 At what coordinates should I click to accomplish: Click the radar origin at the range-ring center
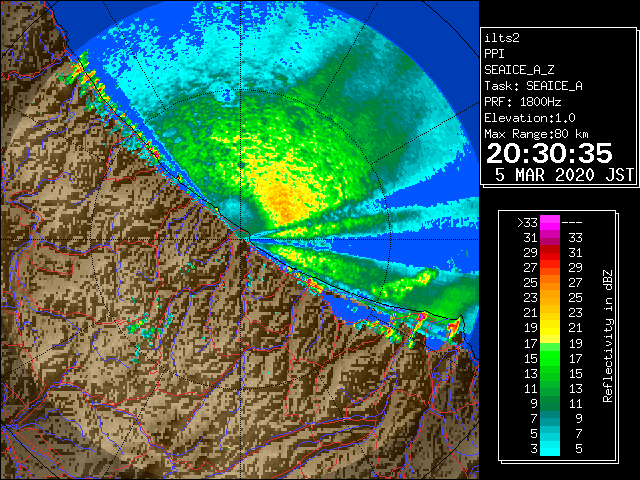(x=242, y=239)
